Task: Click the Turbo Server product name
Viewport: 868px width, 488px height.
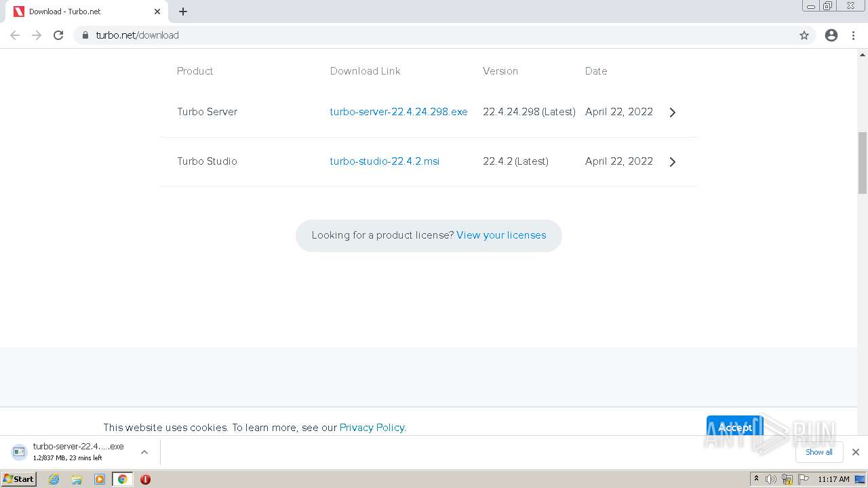Action: click(208, 112)
